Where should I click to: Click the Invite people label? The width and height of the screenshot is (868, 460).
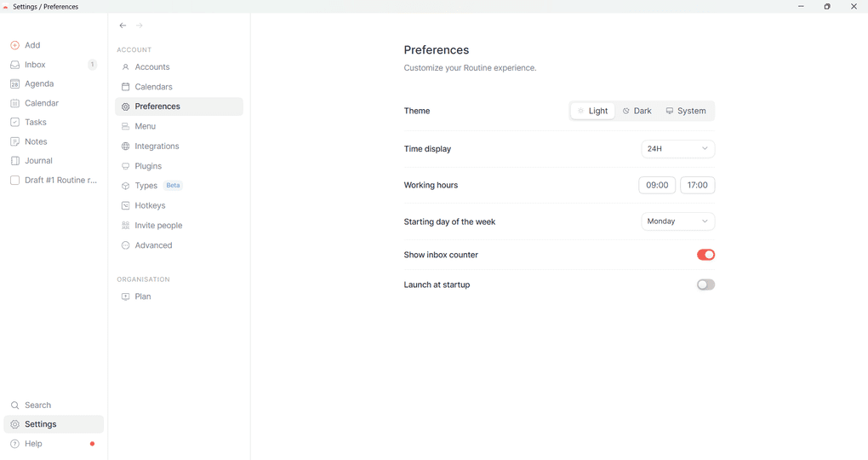(x=158, y=226)
